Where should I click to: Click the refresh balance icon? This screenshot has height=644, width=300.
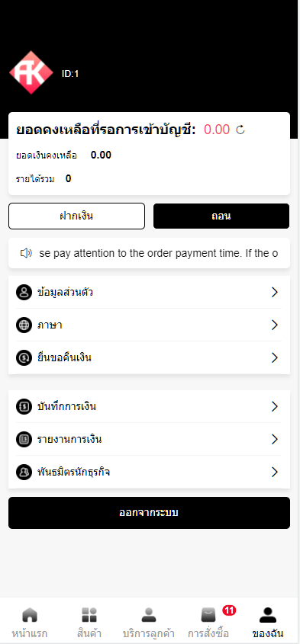[240, 130]
